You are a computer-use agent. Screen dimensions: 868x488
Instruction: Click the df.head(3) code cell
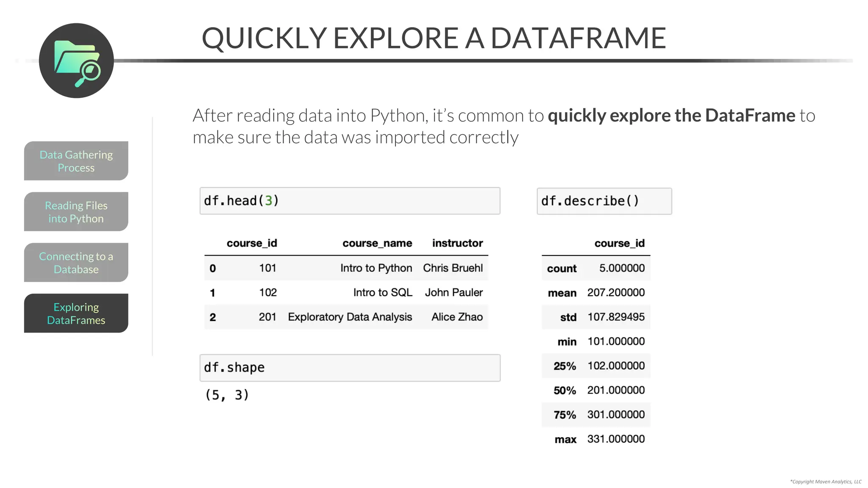350,201
